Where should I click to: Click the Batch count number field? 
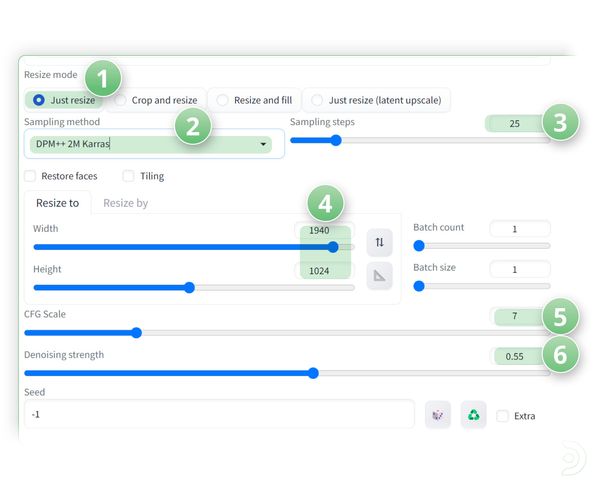(x=520, y=229)
